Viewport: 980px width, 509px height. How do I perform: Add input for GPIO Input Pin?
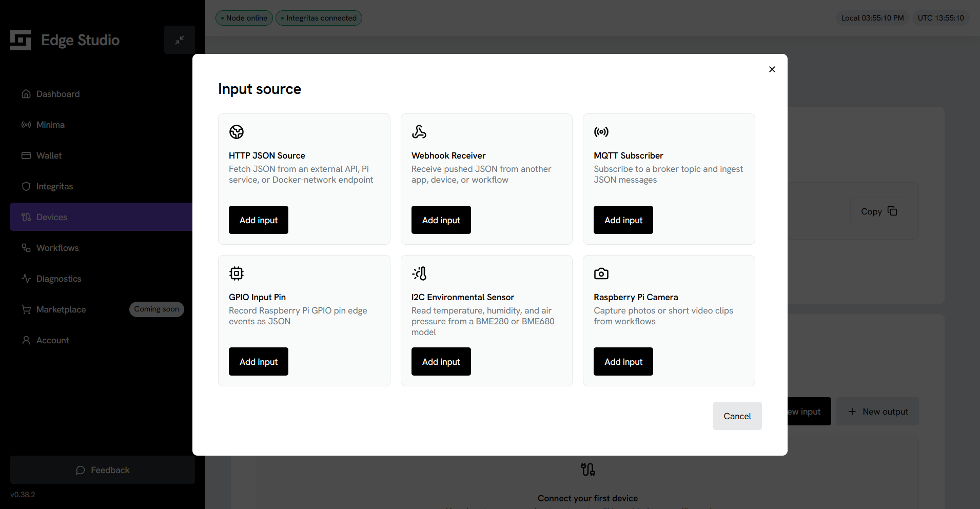pyautogui.click(x=259, y=362)
